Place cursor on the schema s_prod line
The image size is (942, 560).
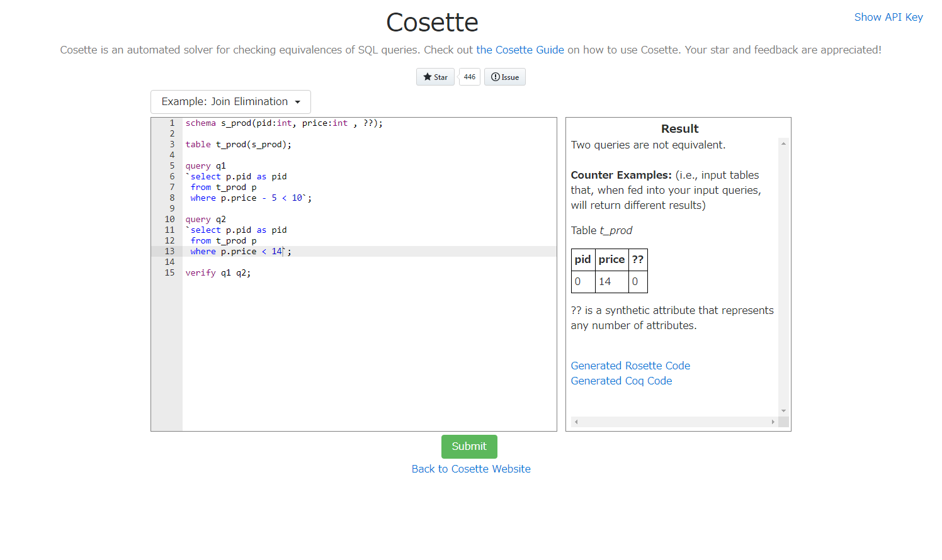pyautogui.click(x=283, y=123)
